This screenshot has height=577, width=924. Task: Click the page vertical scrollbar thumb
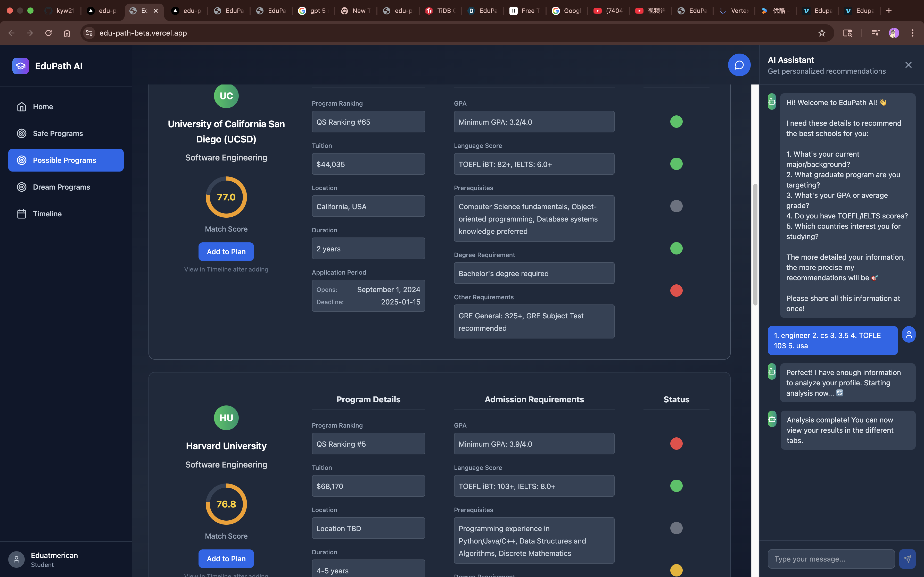[x=755, y=244]
